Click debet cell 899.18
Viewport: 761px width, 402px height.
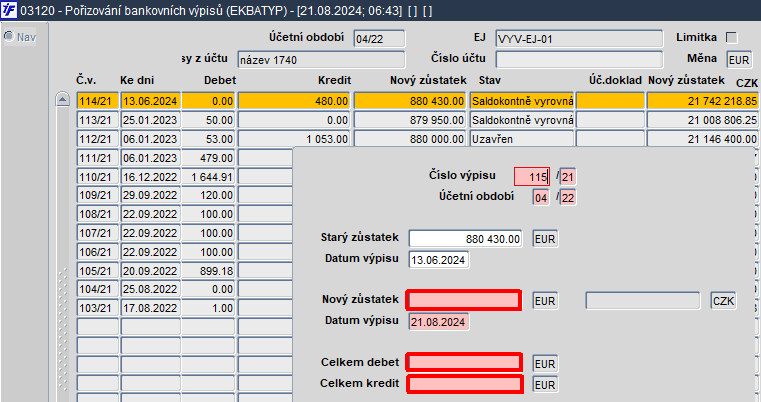208,271
